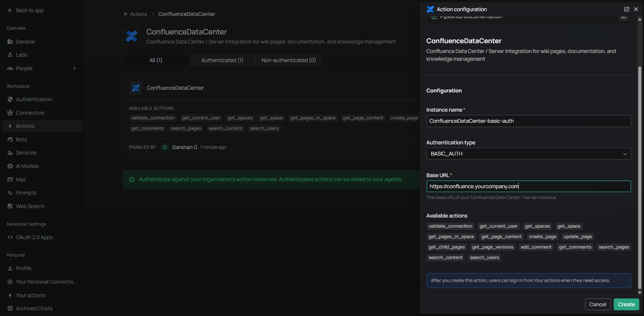Click the search_users tag in main list
This screenshot has height=316, width=644.
[264, 128]
